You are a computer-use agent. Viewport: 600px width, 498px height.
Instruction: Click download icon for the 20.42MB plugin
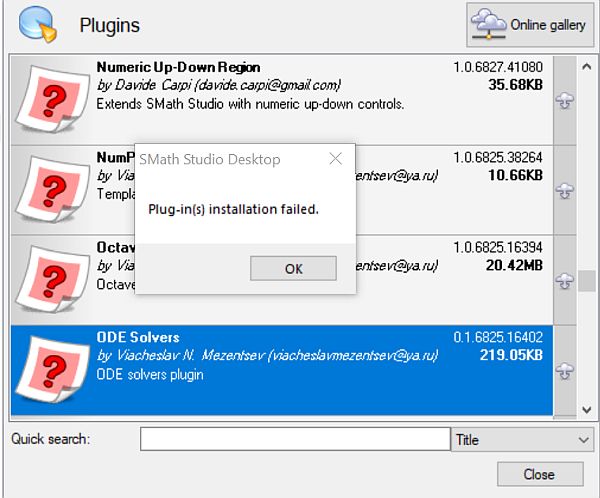[x=564, y=280]
